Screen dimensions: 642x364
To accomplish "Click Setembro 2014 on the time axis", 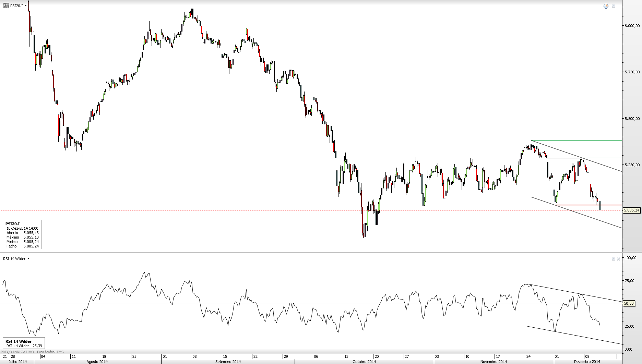I will [228, 362].
